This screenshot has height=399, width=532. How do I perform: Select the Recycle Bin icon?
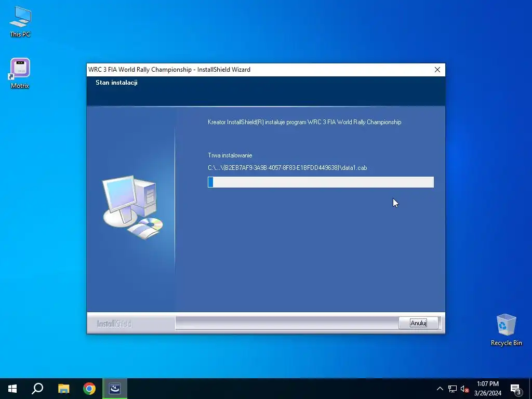click(506, 330)
